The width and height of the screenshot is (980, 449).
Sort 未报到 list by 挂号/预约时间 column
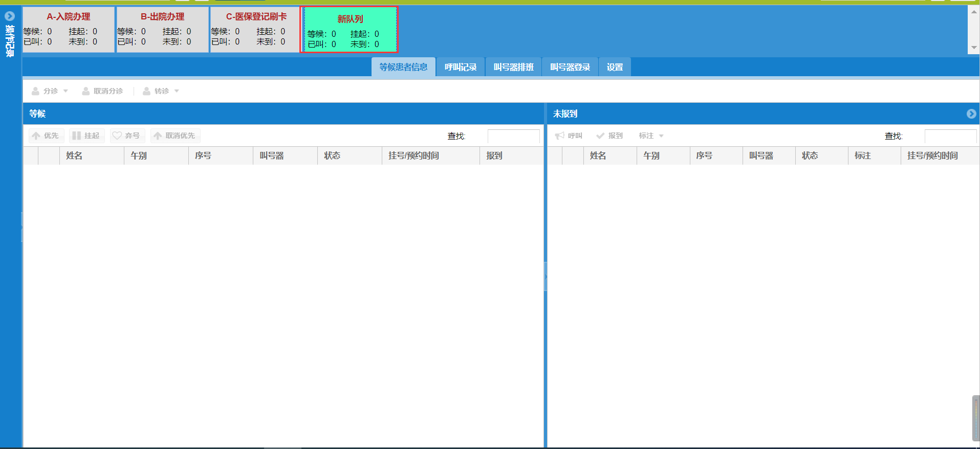pos(940,155)
